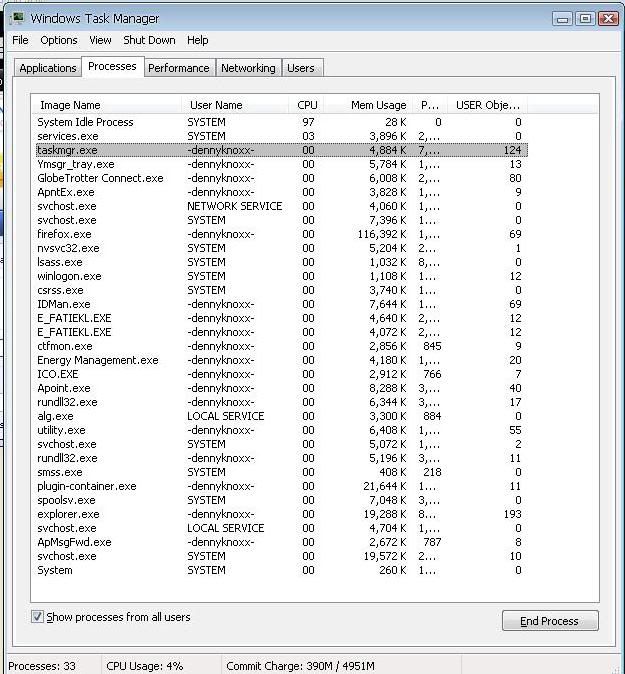Select the spoolsv.exe process
Viewport: 625px width, 674px height.
coord(282,500)
